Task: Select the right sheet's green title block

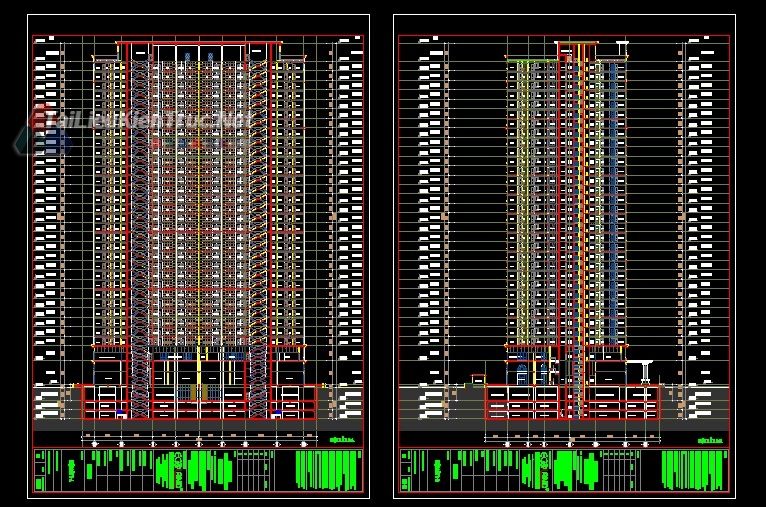Action: 564,470
